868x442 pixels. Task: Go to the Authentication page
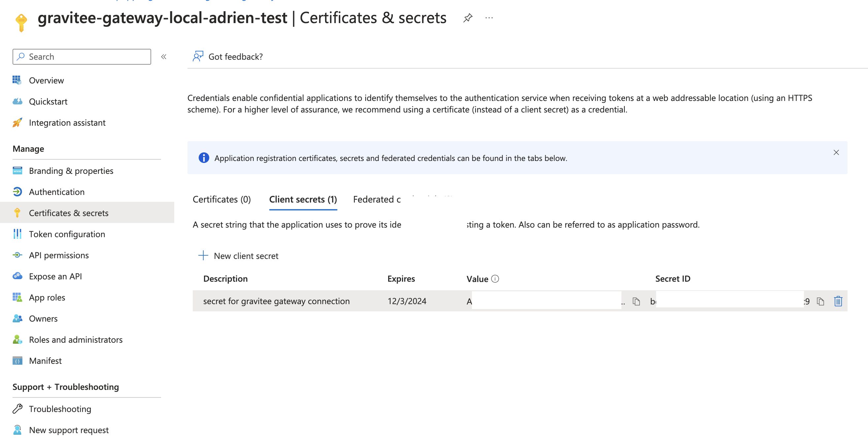[57, 192]
